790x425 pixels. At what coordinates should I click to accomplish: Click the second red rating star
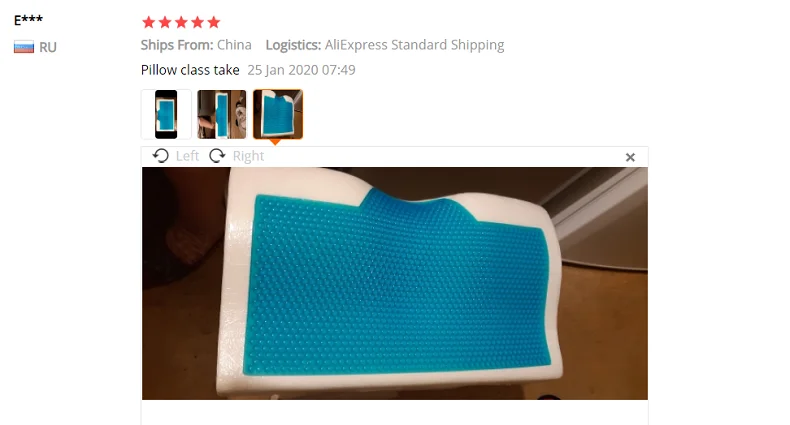click(165, 22)
